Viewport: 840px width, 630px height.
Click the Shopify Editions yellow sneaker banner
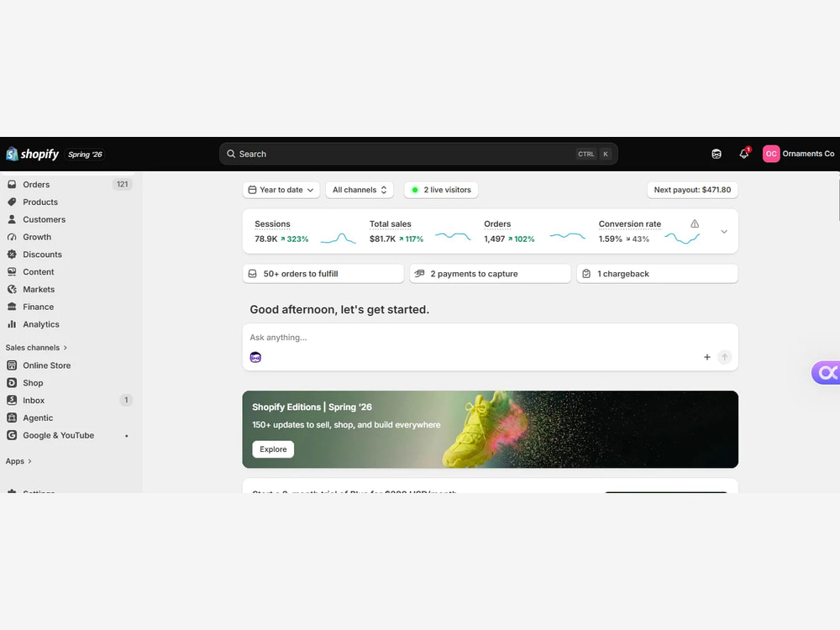tap(491, 429)
